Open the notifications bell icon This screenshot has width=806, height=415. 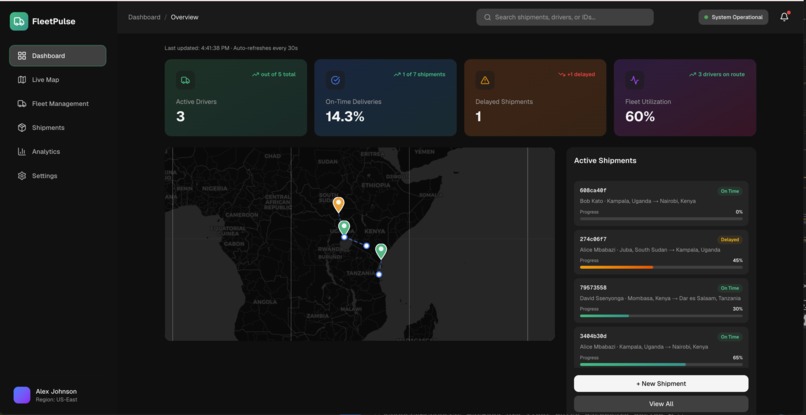tap(784, 17)
